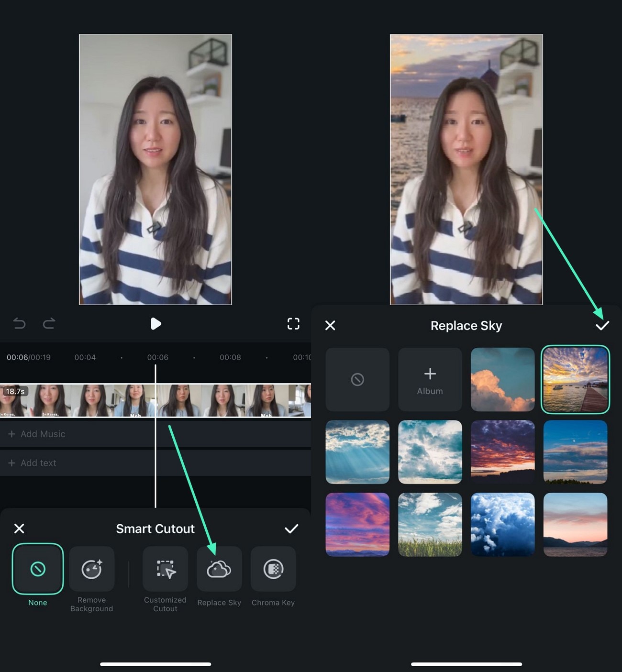Select the Remove Background tool
The height and width of the screenshot is (672, 622).
(92, 569)
